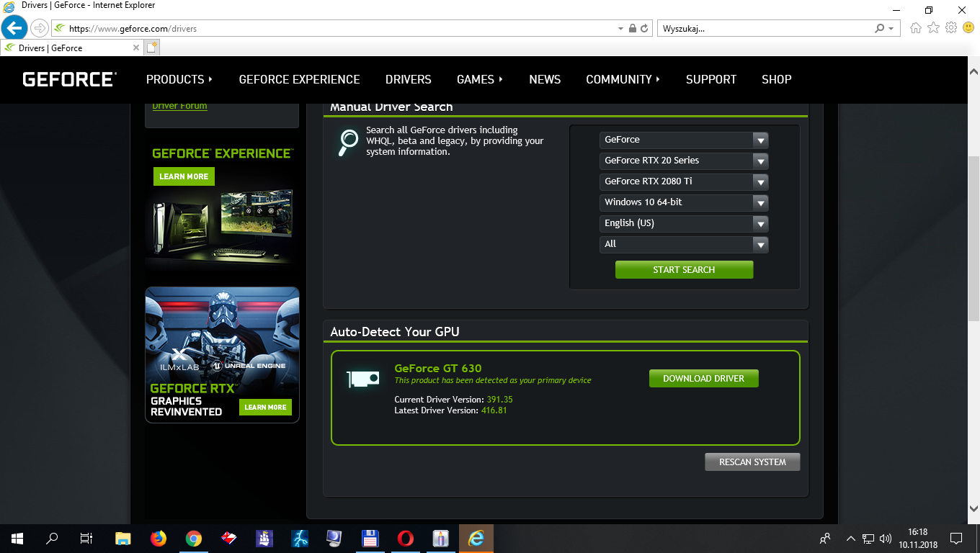This screenshot has height=553, width=980.
Task: Go to the SUPPORT page
Action: 711,79
